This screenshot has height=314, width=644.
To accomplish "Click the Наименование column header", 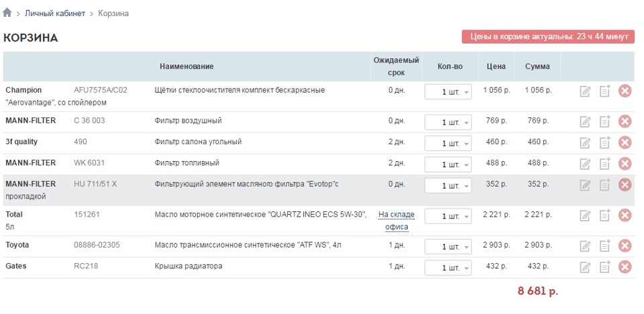I will click(186, 66).
